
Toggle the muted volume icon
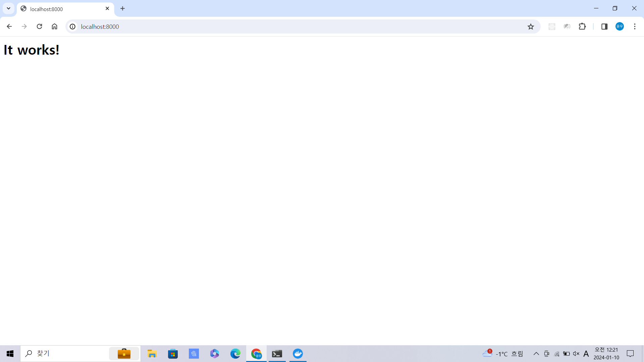coord(576,354)
